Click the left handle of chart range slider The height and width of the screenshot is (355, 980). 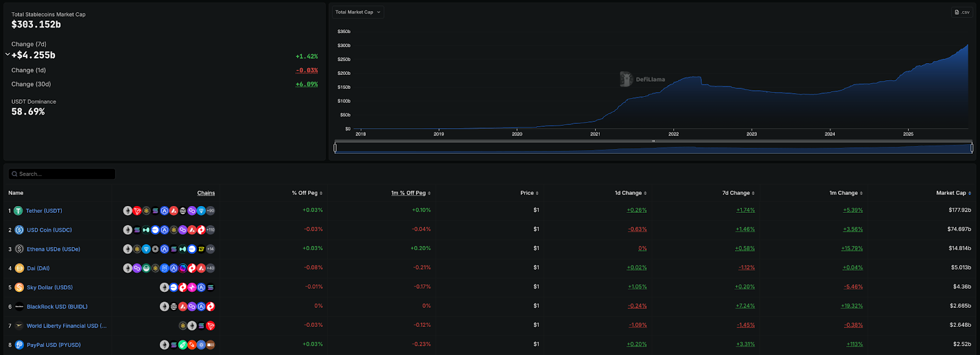(335, 148)
